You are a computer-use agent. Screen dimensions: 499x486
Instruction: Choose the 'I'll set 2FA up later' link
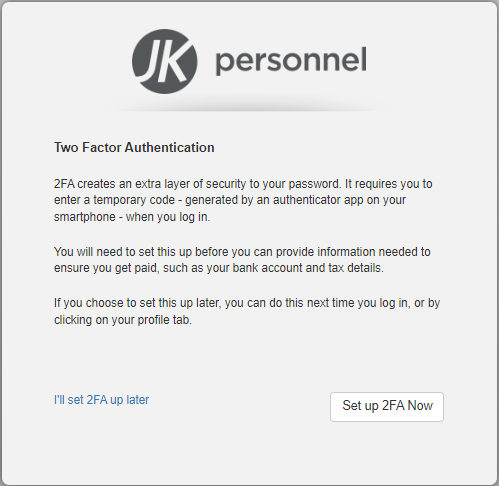pos(101,400)
